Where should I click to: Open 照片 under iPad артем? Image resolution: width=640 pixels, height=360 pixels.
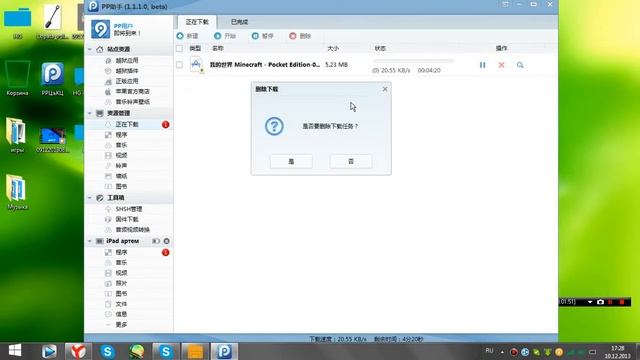click(x=121, y=283)
